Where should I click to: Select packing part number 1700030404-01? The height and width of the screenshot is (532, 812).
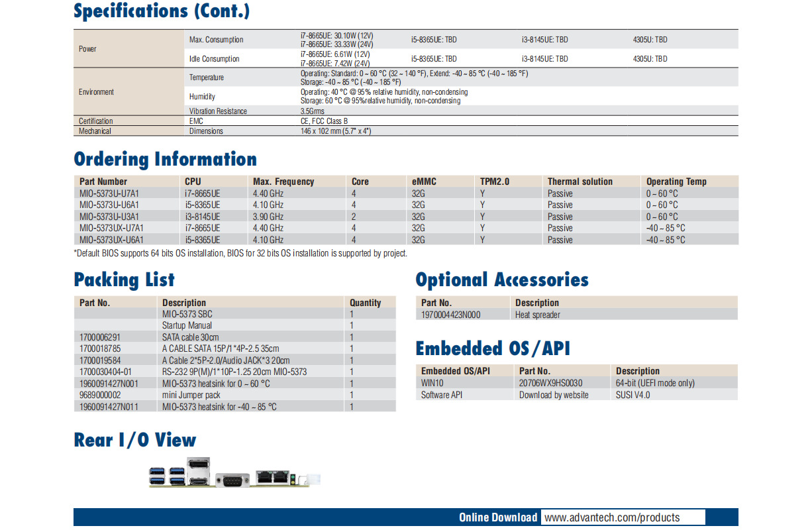click(x=105, y=372)
